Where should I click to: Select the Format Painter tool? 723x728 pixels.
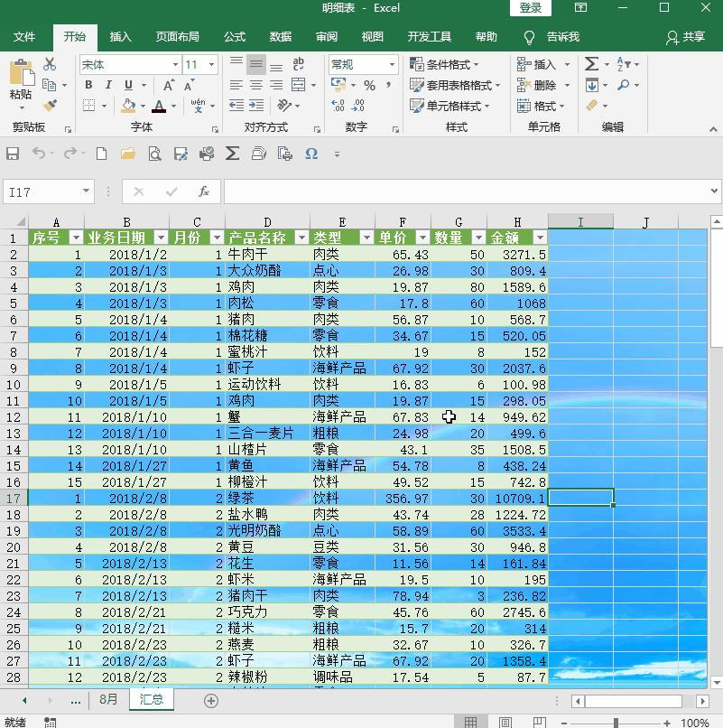tap(51, 106)
